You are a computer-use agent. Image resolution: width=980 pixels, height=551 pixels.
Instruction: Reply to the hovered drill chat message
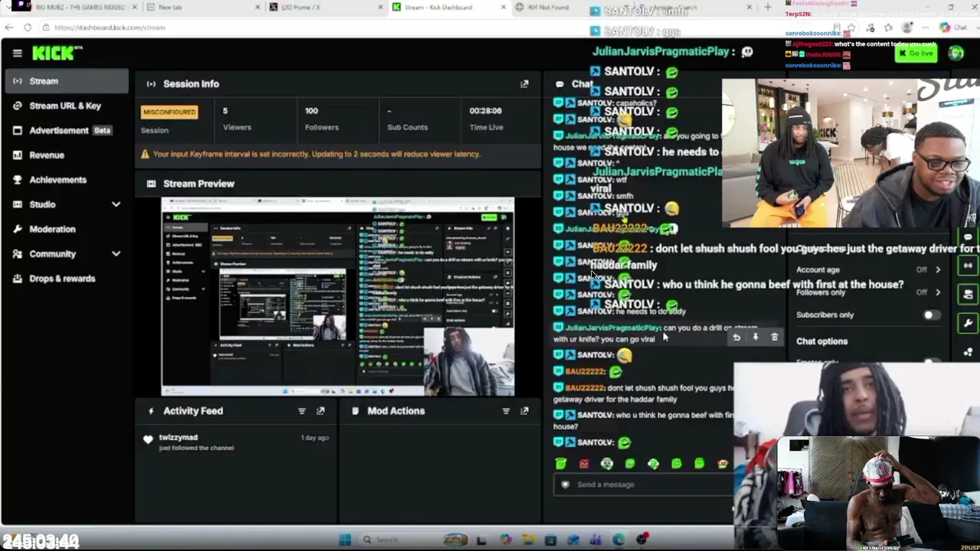coord(737,337)
